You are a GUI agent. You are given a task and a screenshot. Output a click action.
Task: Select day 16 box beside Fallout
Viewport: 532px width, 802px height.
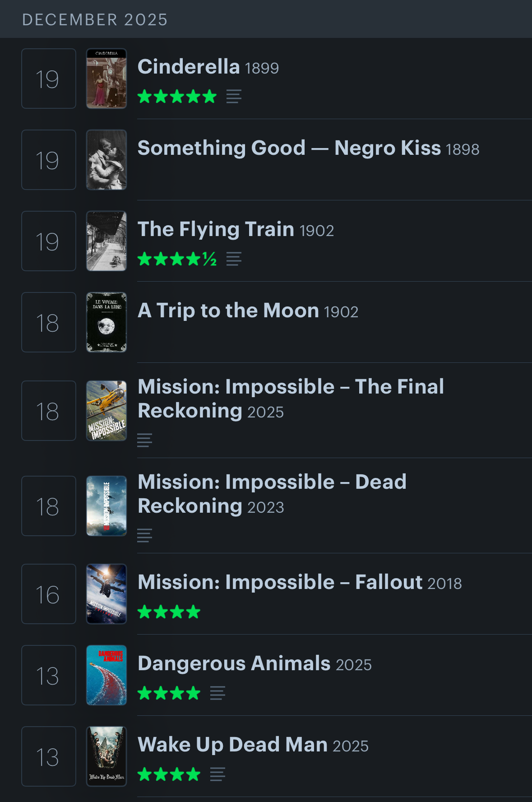(x=48, y=594)
